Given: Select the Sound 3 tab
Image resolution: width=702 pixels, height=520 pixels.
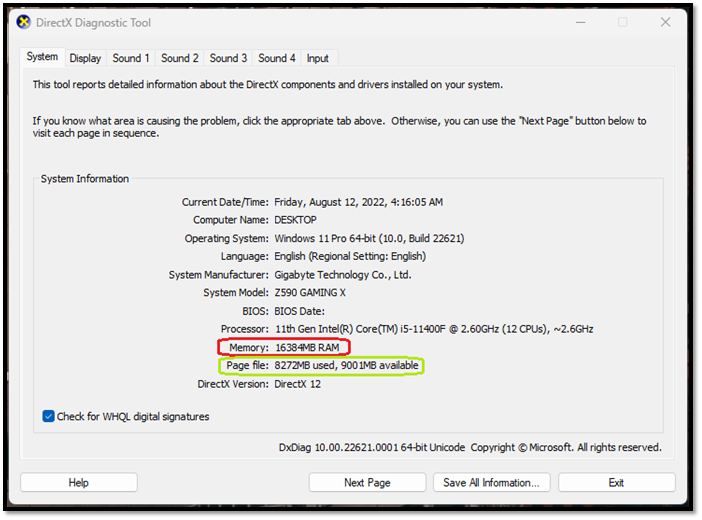Looking at the screenshot, I should (228, 58).
